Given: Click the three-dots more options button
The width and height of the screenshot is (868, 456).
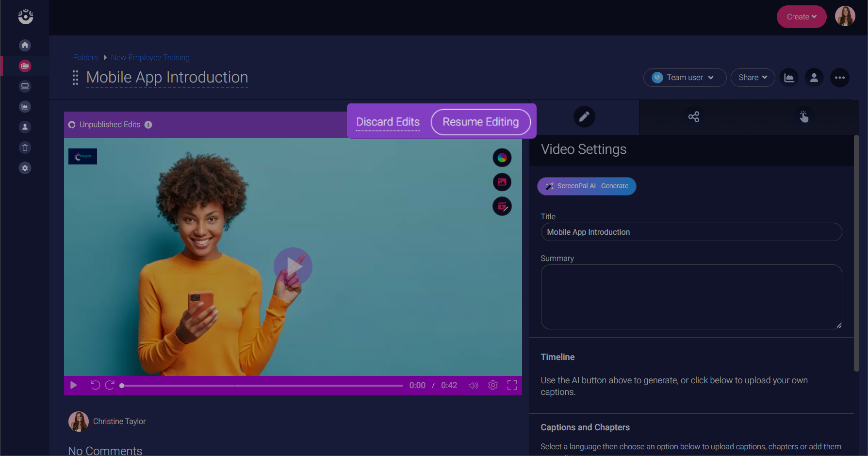Looking at the screenshot, I should point(839,78).
